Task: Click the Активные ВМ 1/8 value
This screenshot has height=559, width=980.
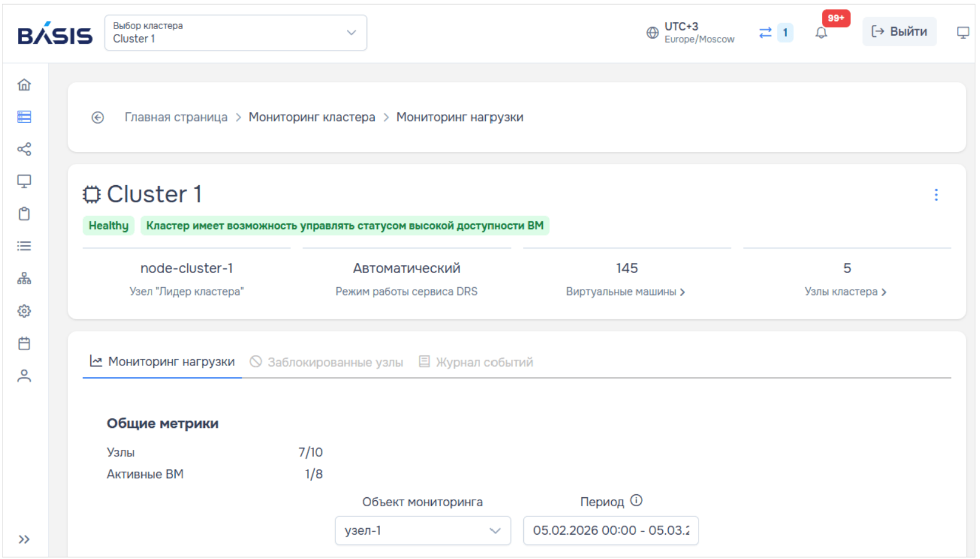Action: tap(314, 474)
